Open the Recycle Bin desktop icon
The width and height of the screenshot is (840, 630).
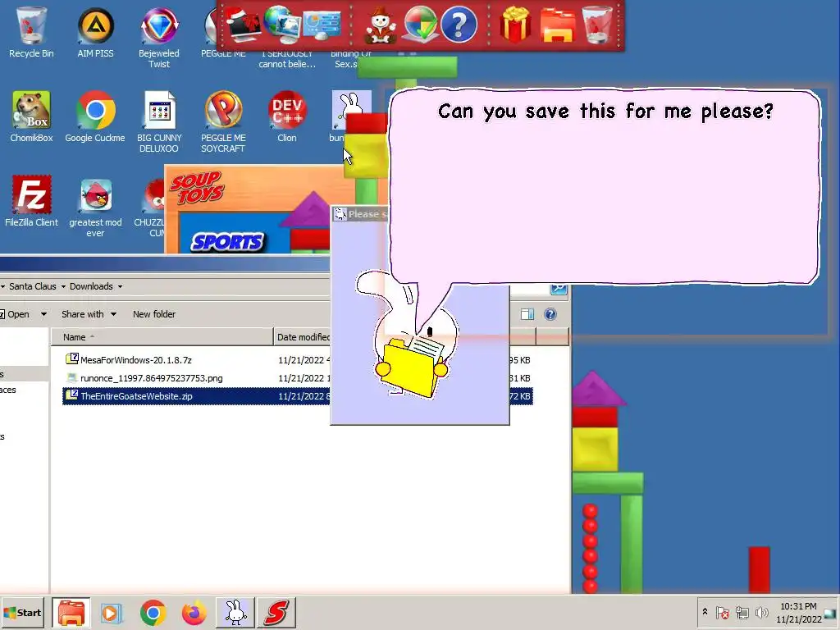point(31,32)
